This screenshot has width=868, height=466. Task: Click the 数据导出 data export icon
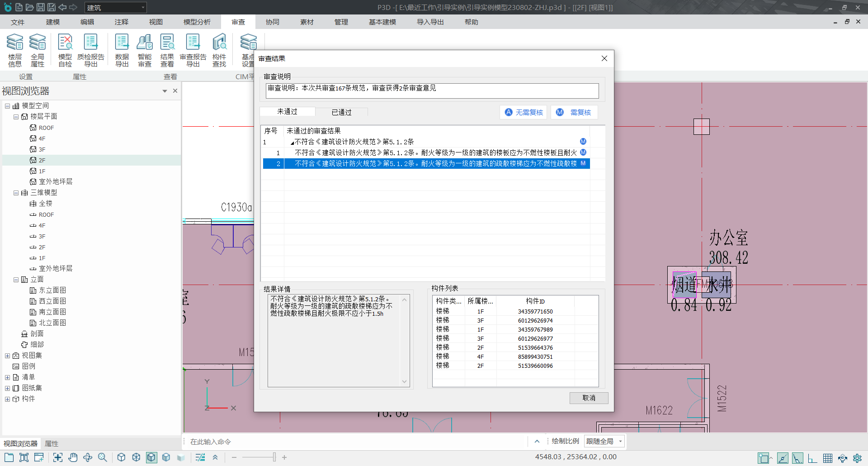tap(122, 50)
